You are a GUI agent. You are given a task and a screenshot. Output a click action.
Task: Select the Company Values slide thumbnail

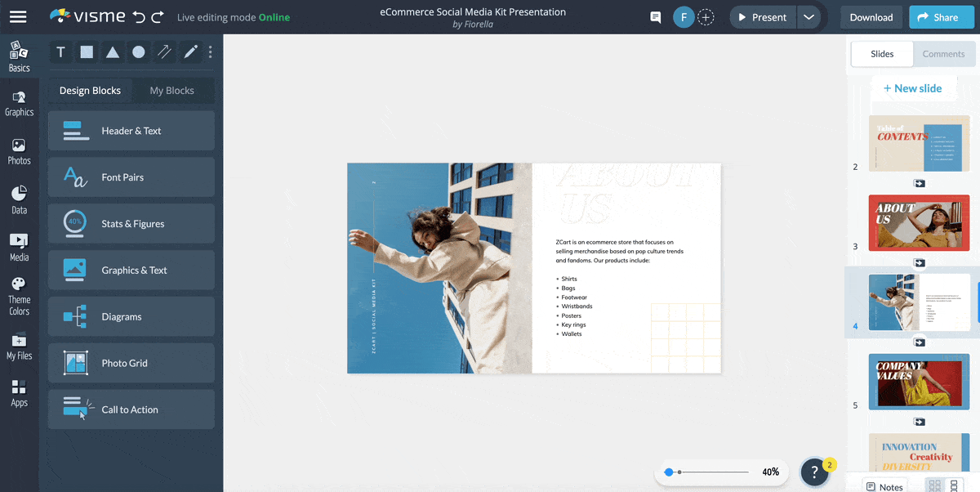click(919, 381)
